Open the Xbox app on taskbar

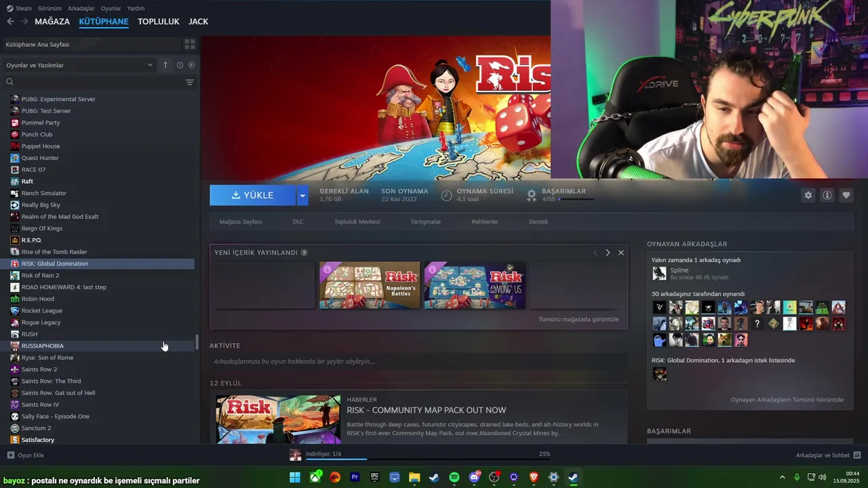tap(315, 477)
